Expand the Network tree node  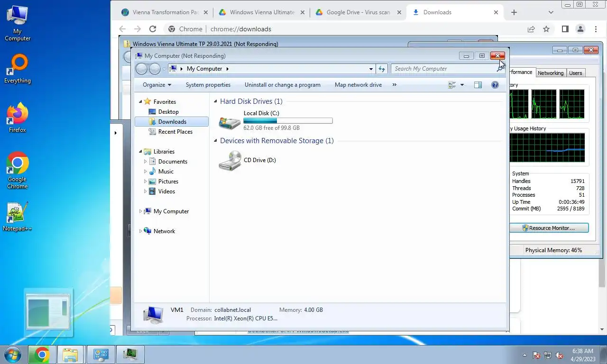pyautogui.click(x=140, y=231)
